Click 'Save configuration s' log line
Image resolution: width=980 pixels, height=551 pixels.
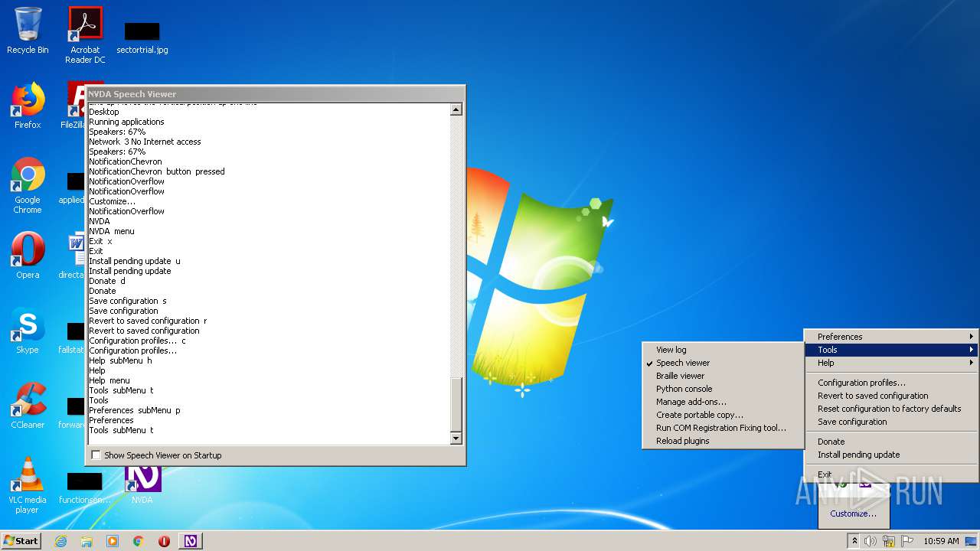[x=127, y=301]
